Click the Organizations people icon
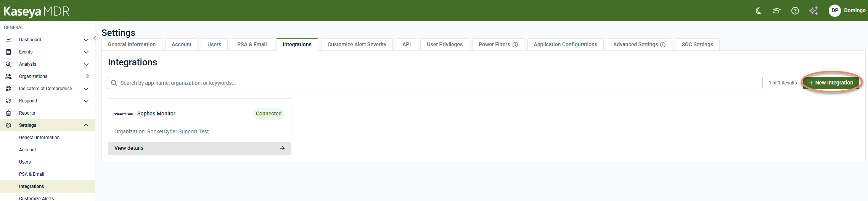 coord(8,76)
